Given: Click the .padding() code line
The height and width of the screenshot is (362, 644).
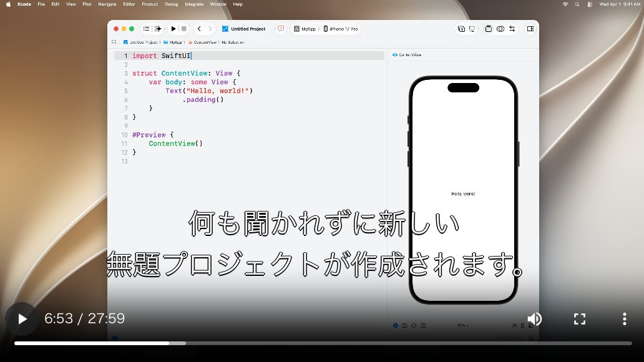Looking at the screenshot, I should click(x=203, y=99).
